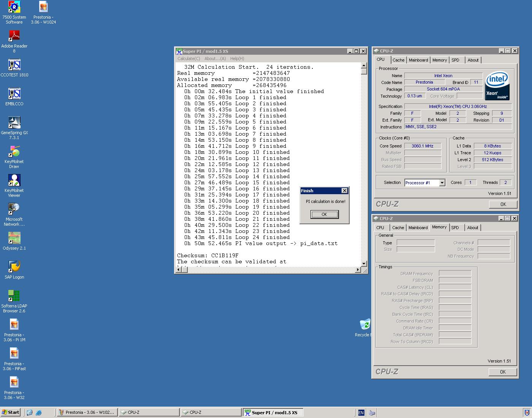
Task: Click Super PI vertical scrollbar down arrow
Action: [364, 263]
